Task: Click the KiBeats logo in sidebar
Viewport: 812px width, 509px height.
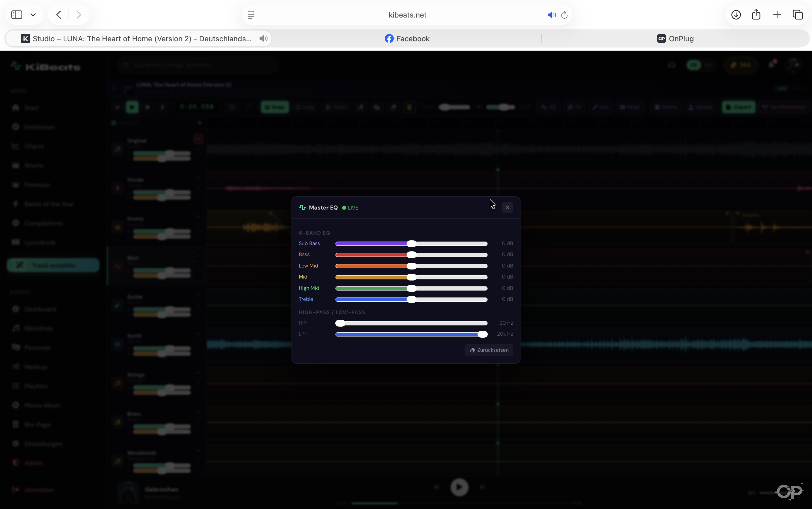Action: pyautogui.click(x=46, y=67)
